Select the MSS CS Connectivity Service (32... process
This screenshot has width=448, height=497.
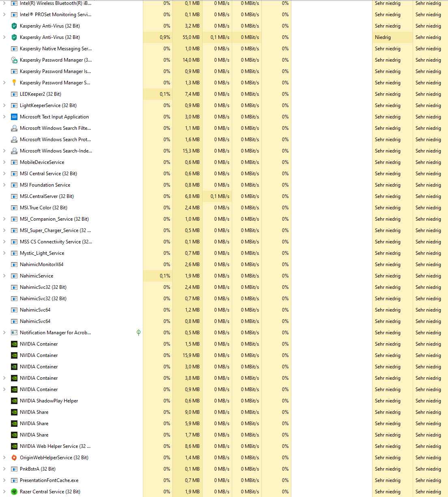coord(56,242)
